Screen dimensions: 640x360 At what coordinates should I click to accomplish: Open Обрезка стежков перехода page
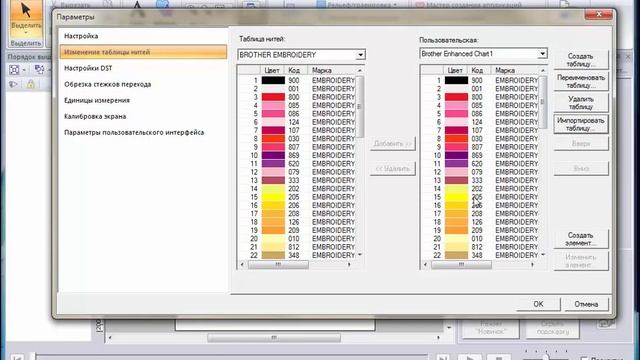107,84
